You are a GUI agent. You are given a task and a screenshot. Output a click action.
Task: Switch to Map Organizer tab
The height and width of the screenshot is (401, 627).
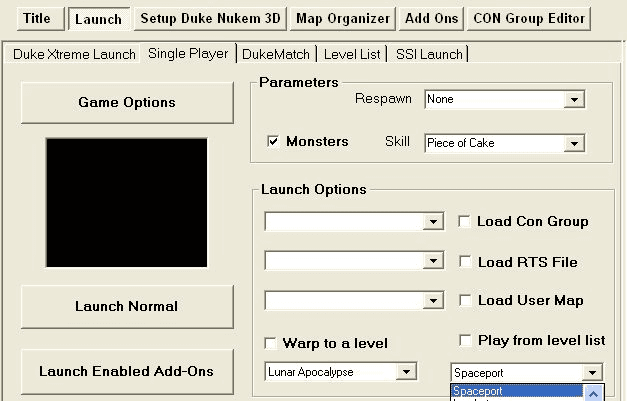coord(343,19)
